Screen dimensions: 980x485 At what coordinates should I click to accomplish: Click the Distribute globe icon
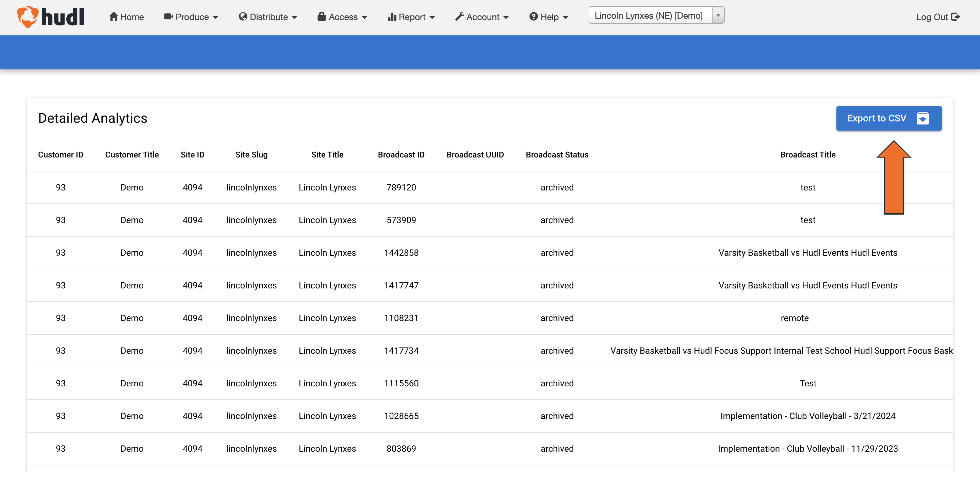tap(243, 16)
